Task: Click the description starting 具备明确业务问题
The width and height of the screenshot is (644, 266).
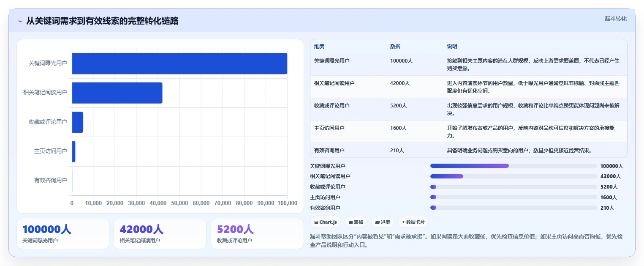Action: point(519,150)
